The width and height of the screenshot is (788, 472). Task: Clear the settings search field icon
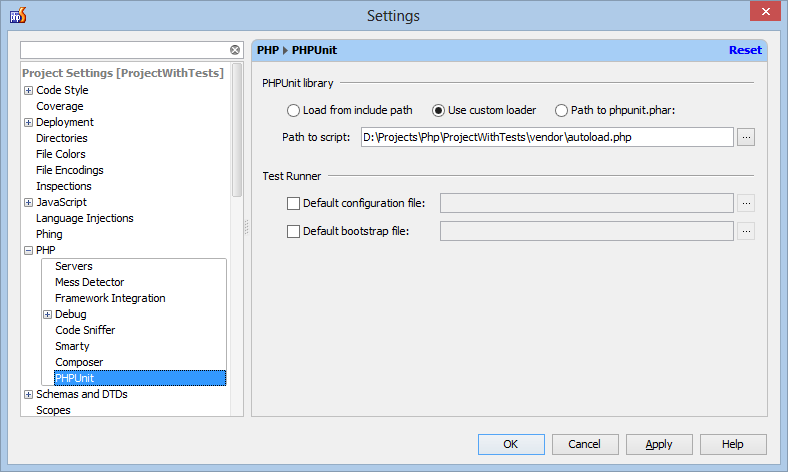(235, 50)
